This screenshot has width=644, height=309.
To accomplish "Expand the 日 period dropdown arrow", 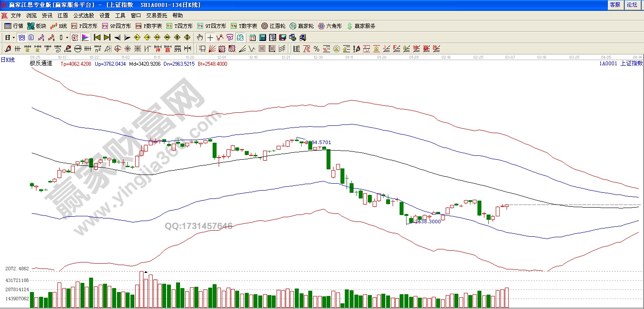I will point(13,37).
